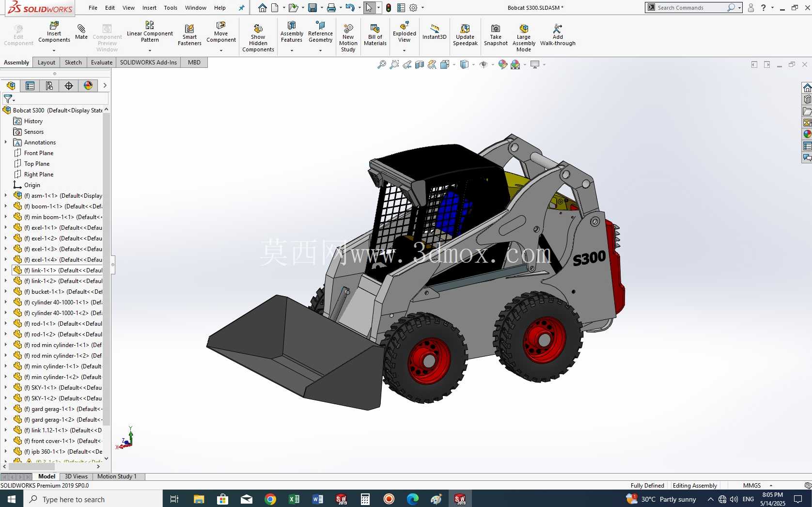Expand the boom-1<1> component node
Viewport: 812px width, 507px height.
[6, 206]
